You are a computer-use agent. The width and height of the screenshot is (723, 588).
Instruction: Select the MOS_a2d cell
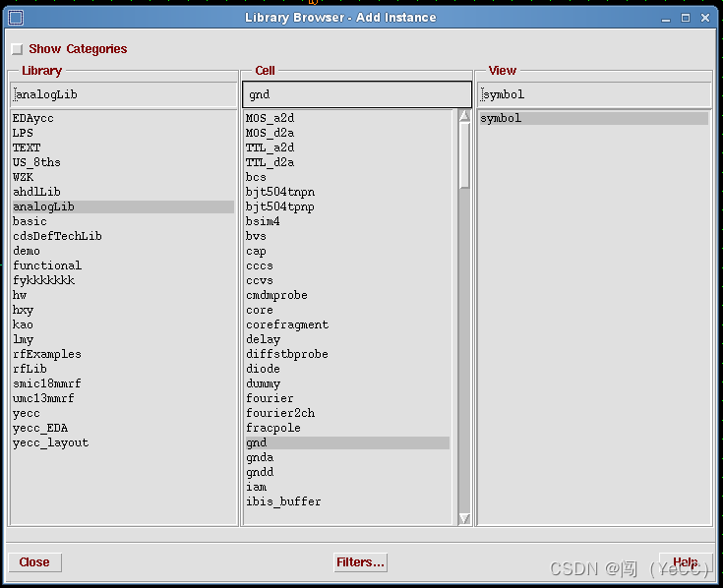[271, 118]
